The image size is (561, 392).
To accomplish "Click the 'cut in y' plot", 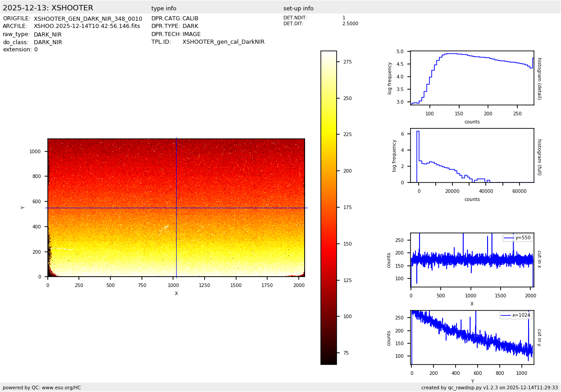I will (x=472, y=337).
